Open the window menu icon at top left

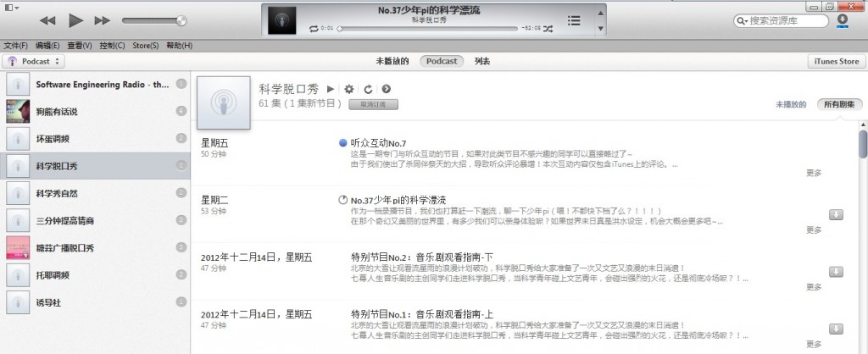coord(11,7)
